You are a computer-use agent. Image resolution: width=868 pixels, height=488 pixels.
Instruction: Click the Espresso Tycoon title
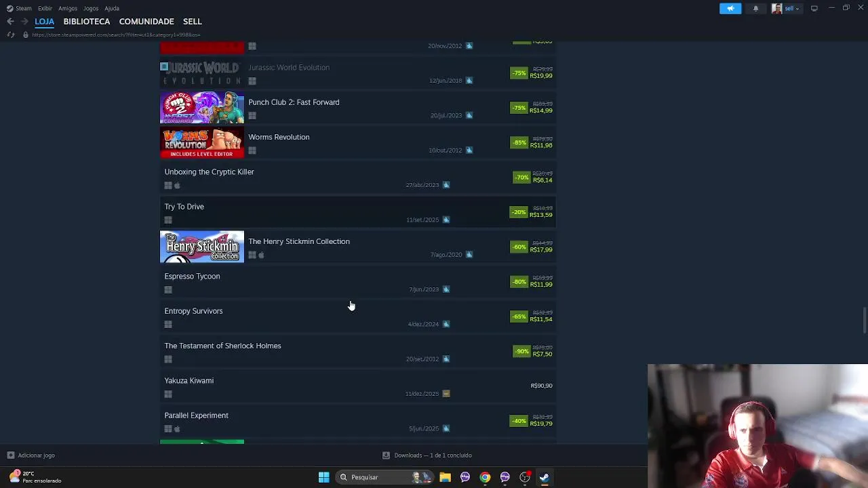(x=192, y=277)
